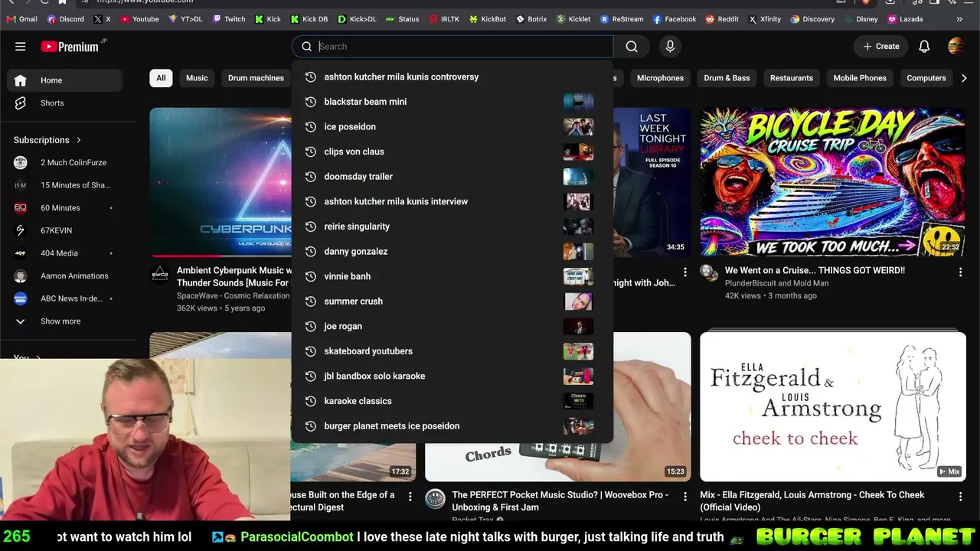The height and width of the screenshot is (551, 980).
Task: Choose suggestion 'karaoke classics'
Action: 452,401
